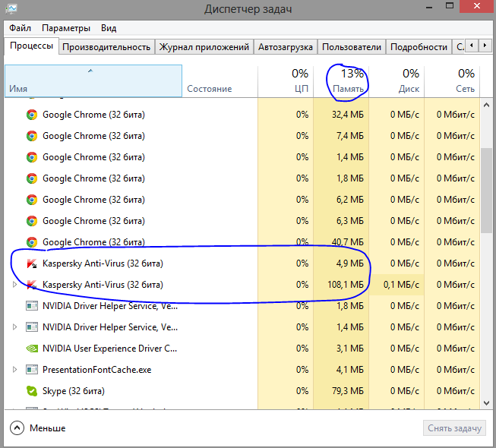Click the PresentationFontCache.exe process icon
The height and width of the screenshot is (448, 496).
[x=32, y=370]
